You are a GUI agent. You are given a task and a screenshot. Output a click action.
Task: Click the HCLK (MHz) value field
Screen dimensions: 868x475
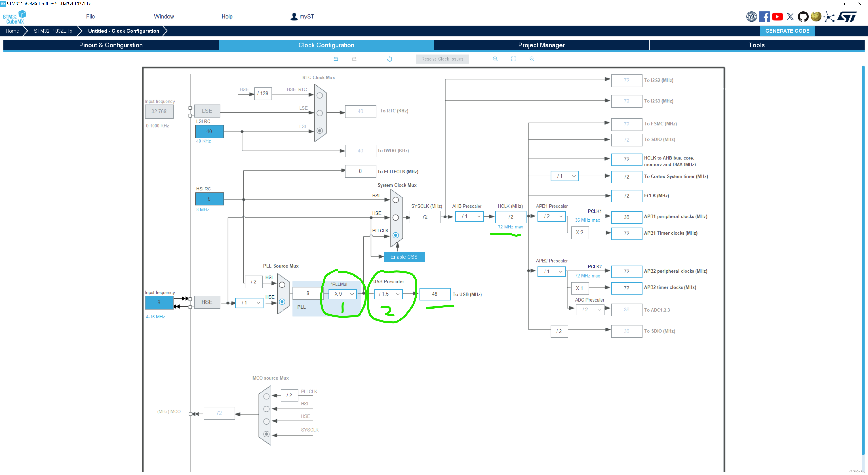point(510,217)
